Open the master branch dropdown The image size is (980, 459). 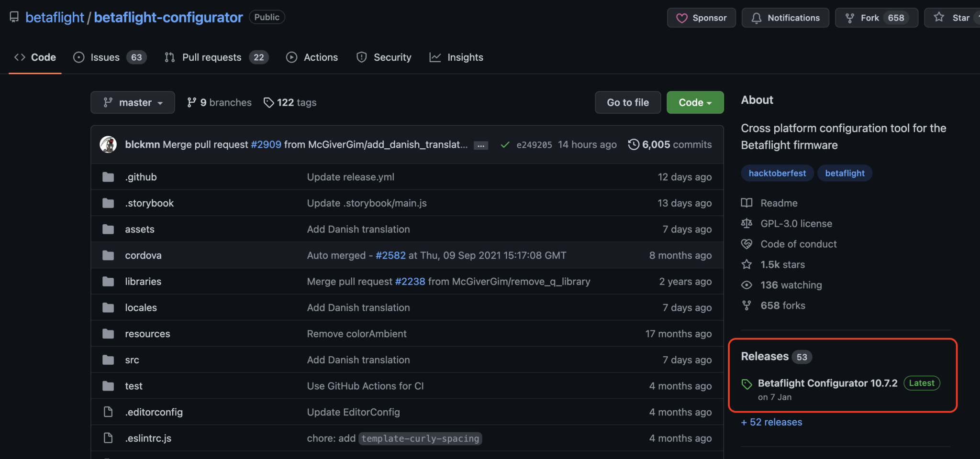click(x=133, y=102)
